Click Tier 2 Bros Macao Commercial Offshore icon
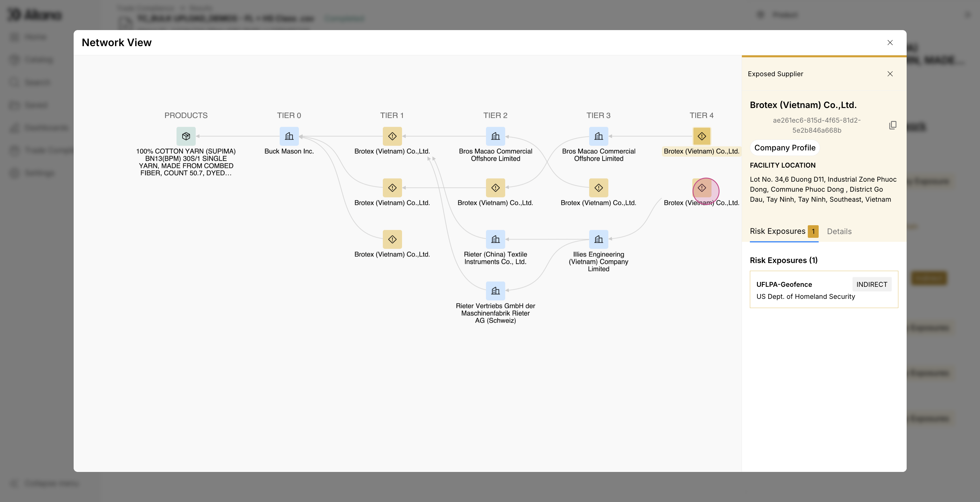 tap(495, 136)
